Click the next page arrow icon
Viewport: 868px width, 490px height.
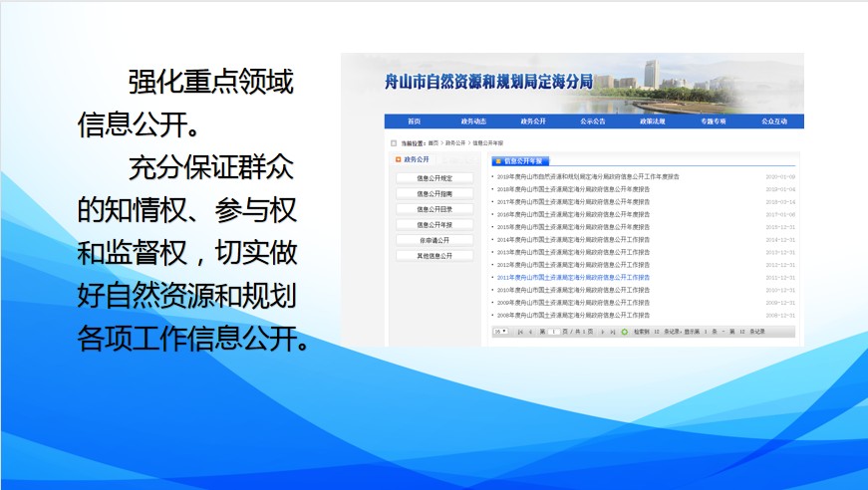point(601,331)
